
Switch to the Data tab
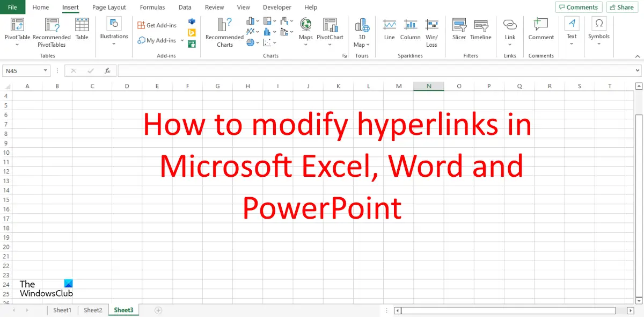click(185, 8)
